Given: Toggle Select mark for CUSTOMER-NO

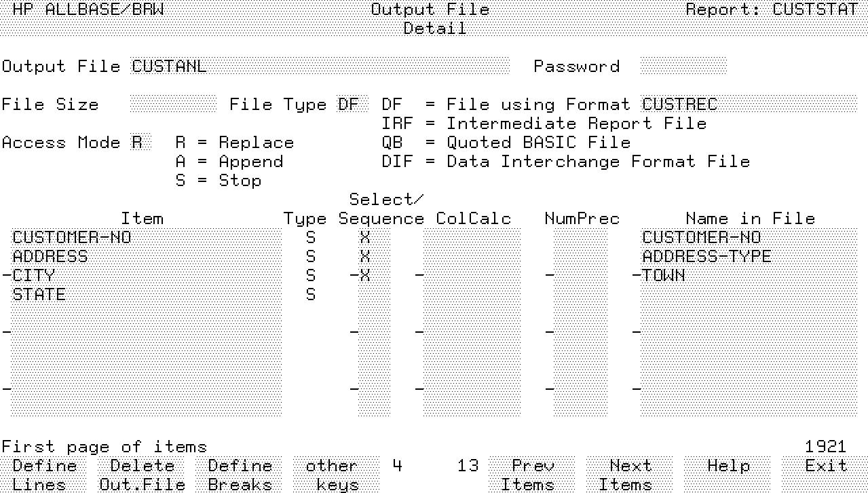Looking at the screenshot, I should click(365, 238).
